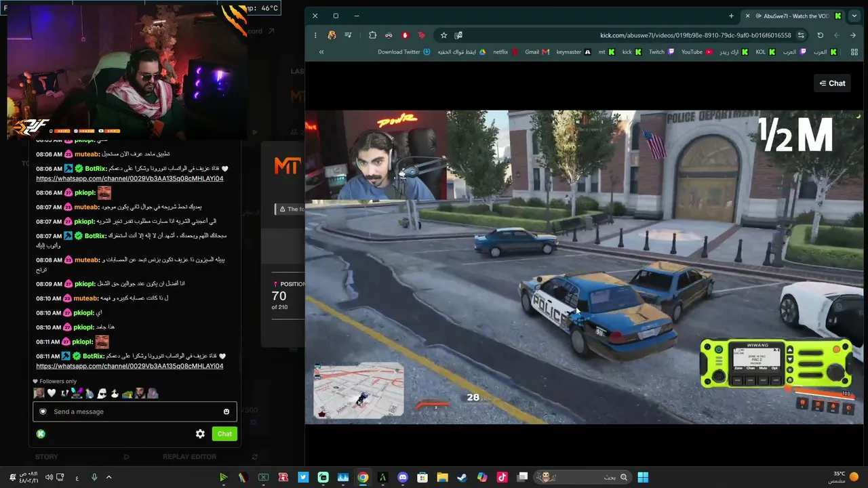Open the YouTube bookmark
Viewport: 868px width, 488px height.
pos(697,52)
